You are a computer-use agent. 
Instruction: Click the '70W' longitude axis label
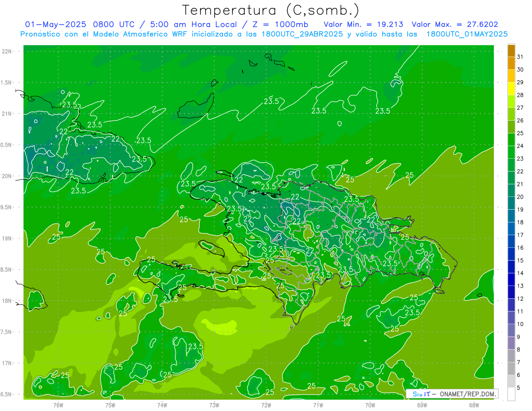pos(370,405)
